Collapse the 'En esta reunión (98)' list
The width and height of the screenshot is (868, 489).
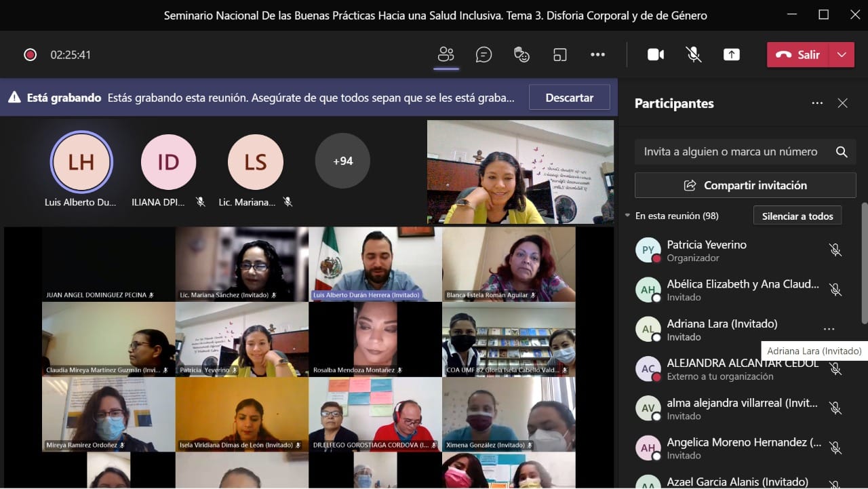(627, 216)
